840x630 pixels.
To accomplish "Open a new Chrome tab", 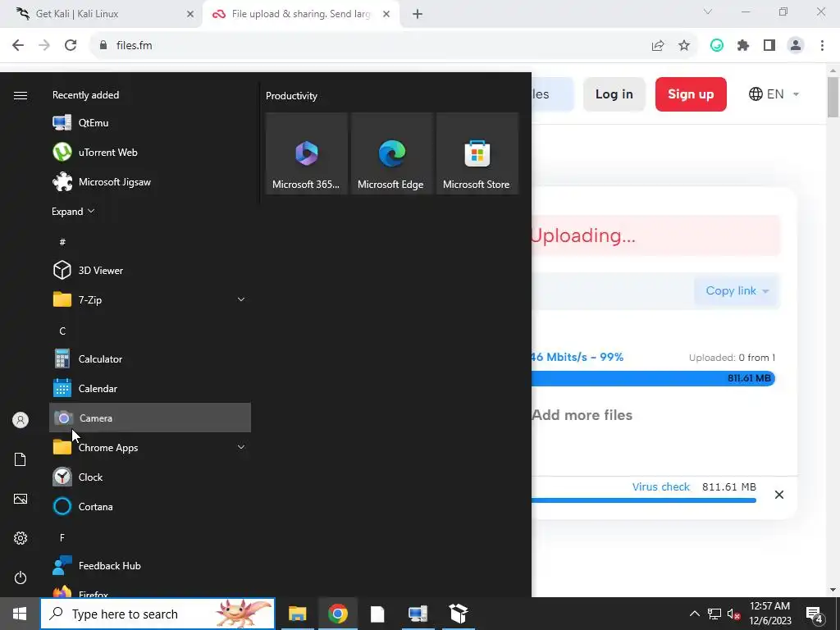I will [418, 14].
